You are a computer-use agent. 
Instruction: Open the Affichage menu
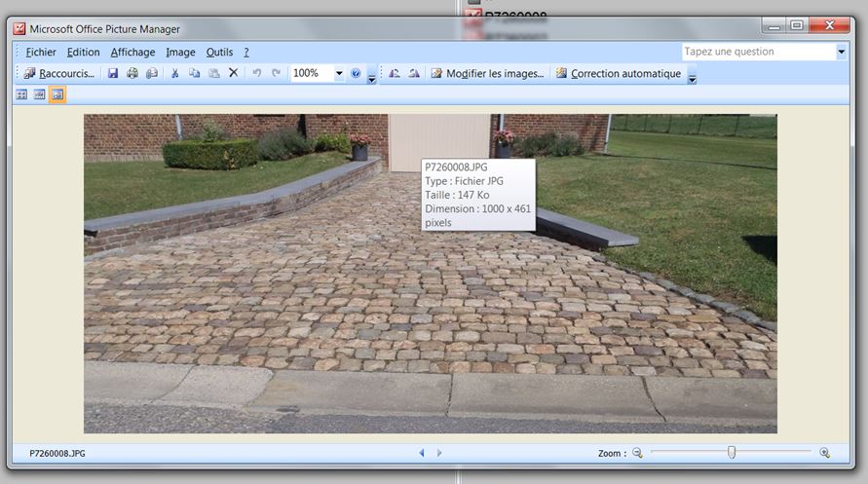(x=132, y=52)
